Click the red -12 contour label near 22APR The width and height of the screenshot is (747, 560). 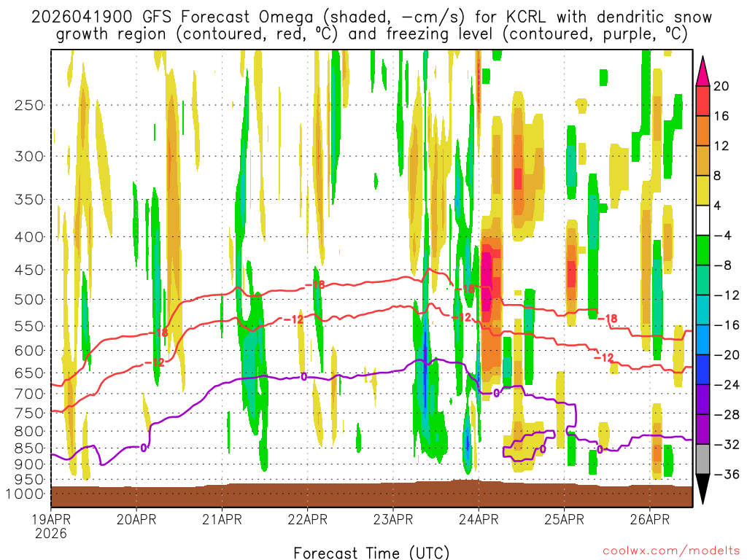tap(294, 319)
